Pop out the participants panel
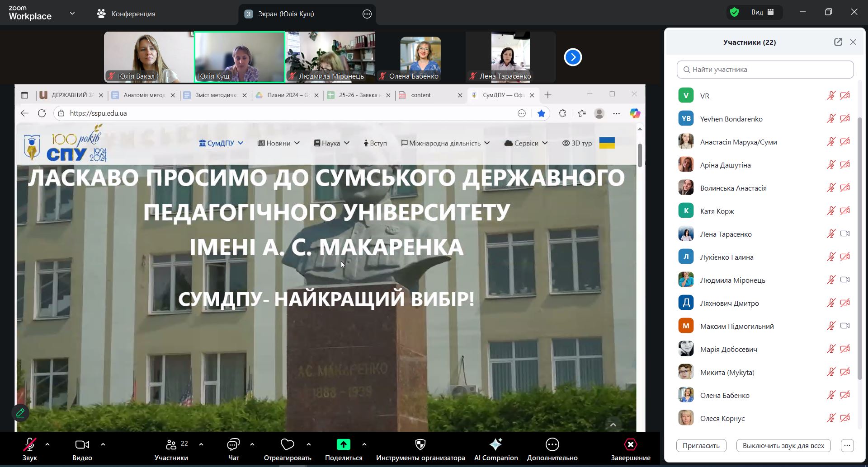Viewport: 868px width, 467px height. pos(838,42)
